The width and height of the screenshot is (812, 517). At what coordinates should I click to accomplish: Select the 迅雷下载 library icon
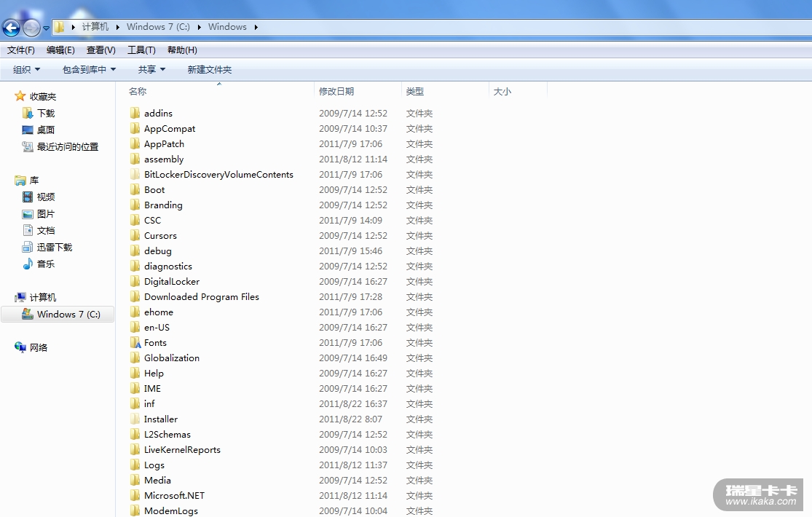coord(28,247)
